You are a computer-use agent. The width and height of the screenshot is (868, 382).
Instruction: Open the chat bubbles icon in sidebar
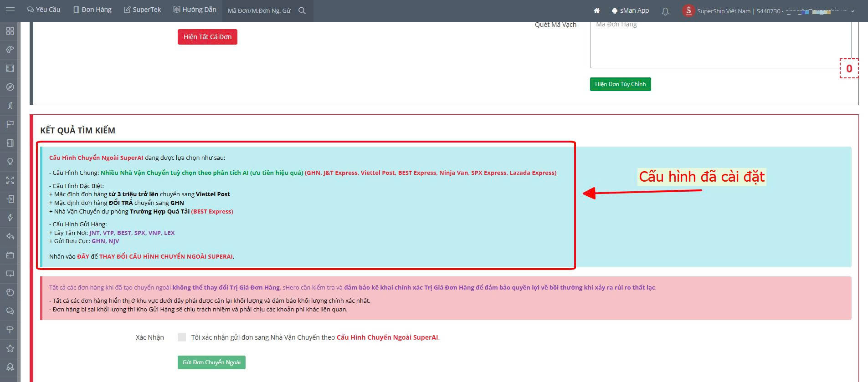(x=10, y=311)
